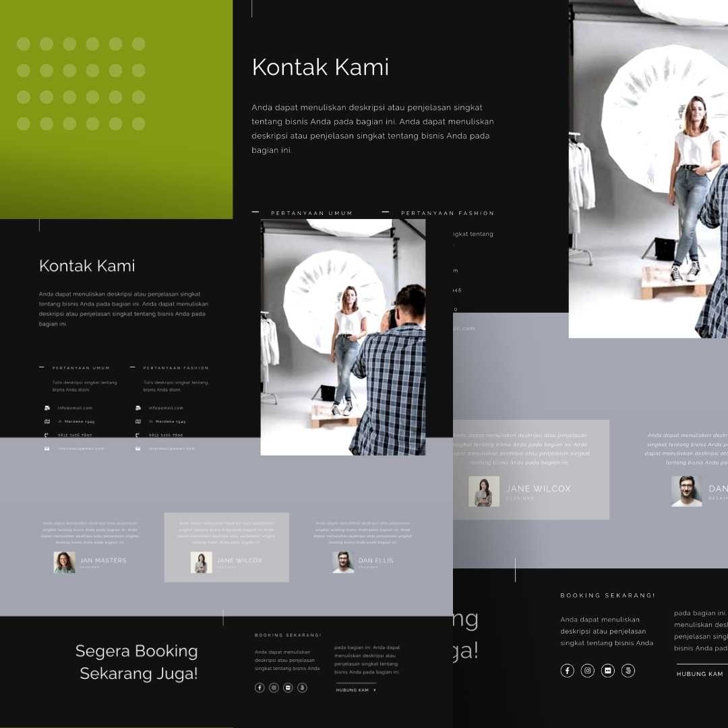The image size is (728, 728).
Task: Click the green block with dot pattern
Action: point(116,109)
